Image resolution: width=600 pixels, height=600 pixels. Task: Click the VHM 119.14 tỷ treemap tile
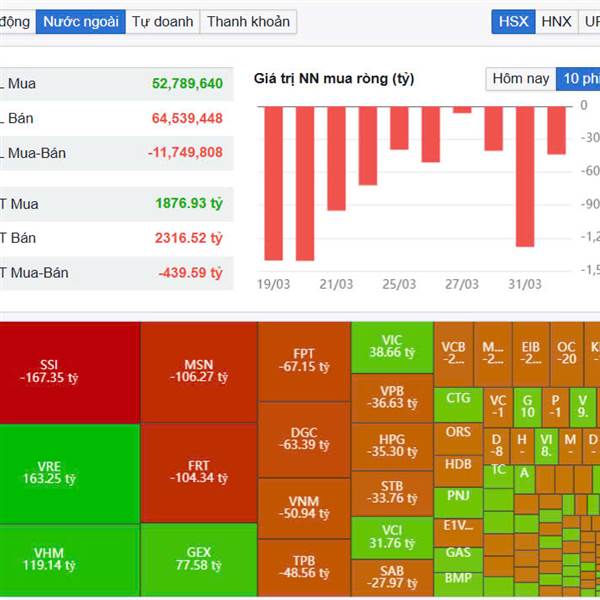pyautogui.click(x=70, y=560)
